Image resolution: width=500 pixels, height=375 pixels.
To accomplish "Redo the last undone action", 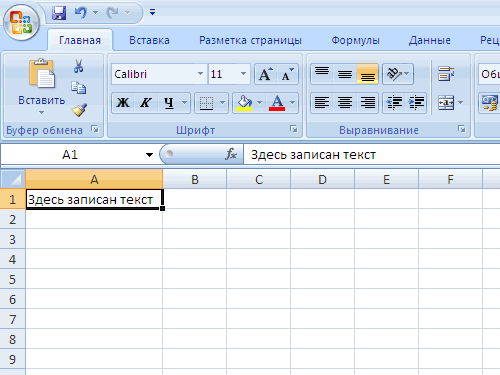I will click(112, 13).
